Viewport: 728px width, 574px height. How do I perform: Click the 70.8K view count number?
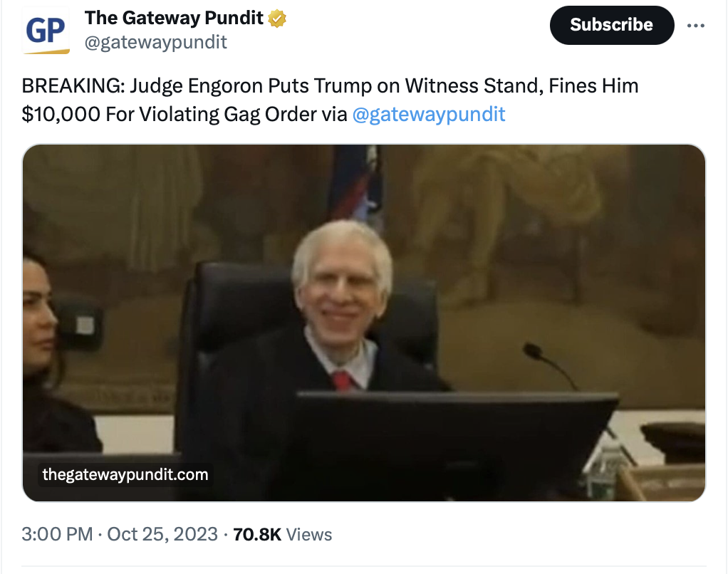point(256,534)
